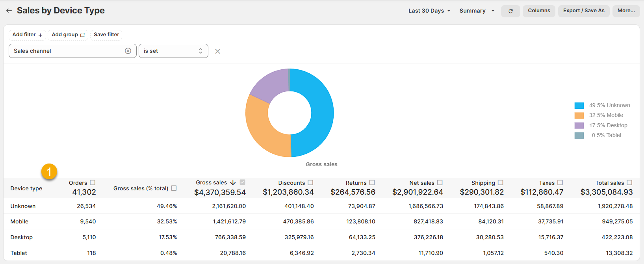Click the Add group button
The image size is (644, 264).
click(x=68, y=35)
